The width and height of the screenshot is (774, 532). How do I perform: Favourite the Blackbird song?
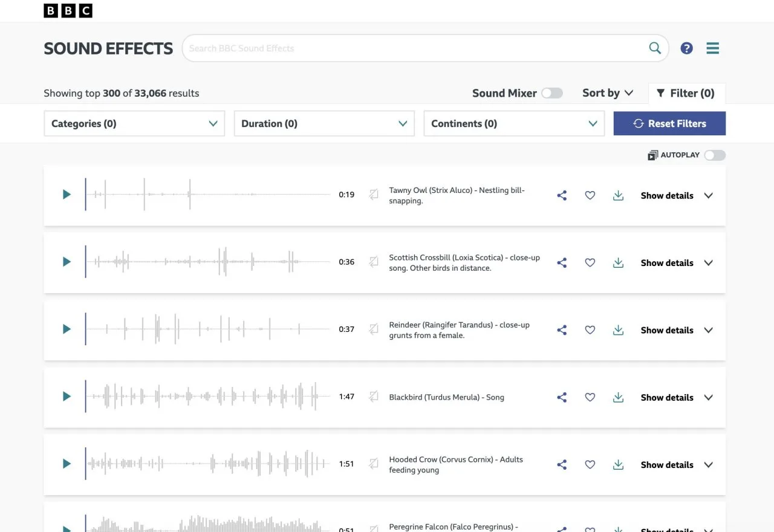click(590, 397)
